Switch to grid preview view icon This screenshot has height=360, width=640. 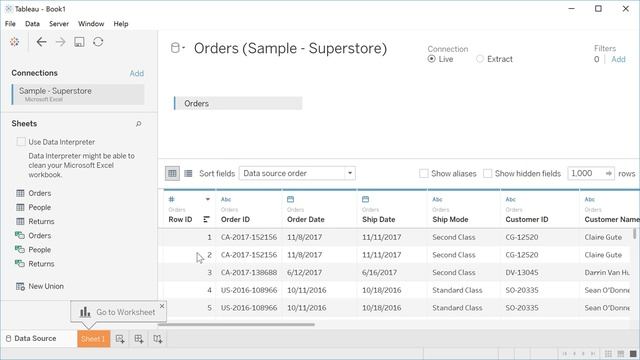click(x=172, y=173)
